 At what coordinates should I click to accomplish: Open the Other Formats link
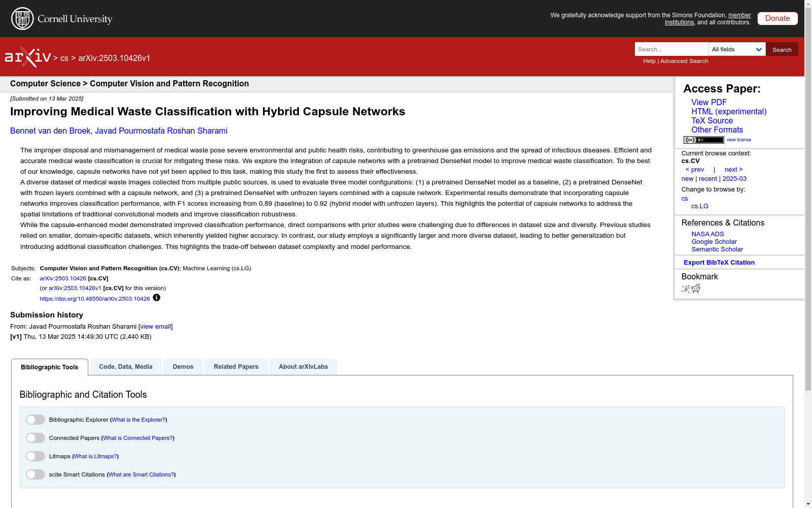pyautogui.click(x=717, y=130)
